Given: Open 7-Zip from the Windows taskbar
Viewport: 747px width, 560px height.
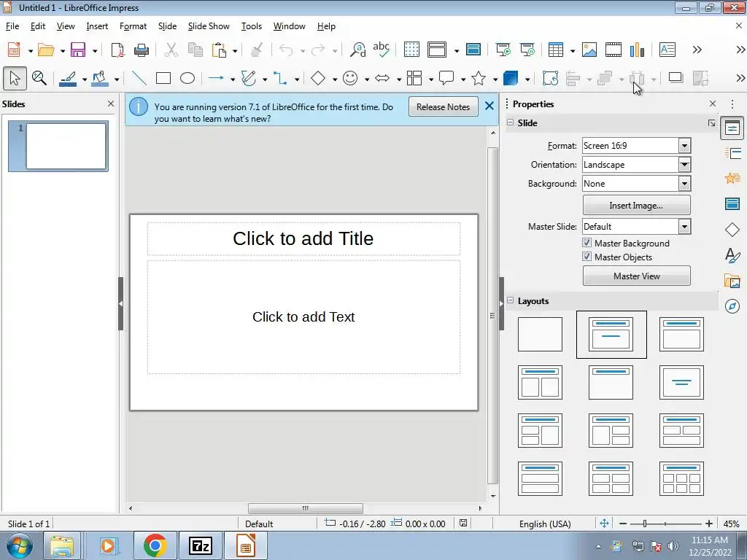Looking at the screenshot, I should 200,545.
